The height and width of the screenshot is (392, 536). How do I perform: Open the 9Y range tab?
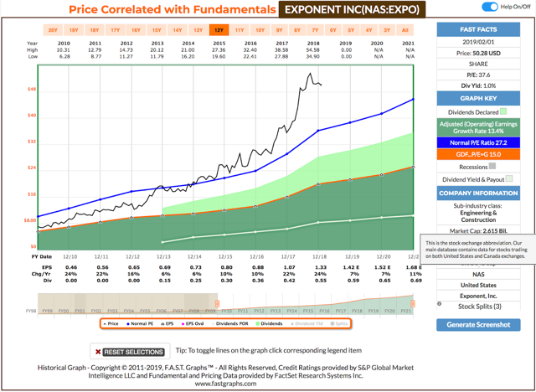click(279, 30)
